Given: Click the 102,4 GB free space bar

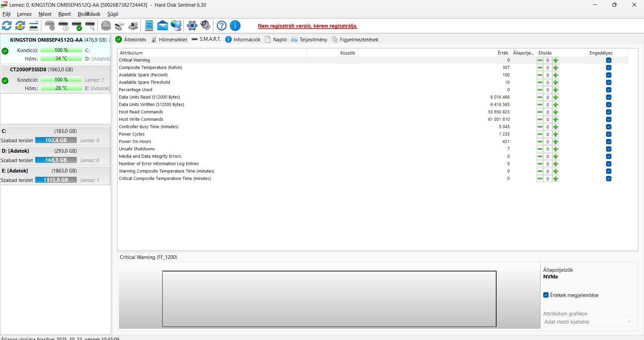Looking at the screenshot, I should pos(56,140).
